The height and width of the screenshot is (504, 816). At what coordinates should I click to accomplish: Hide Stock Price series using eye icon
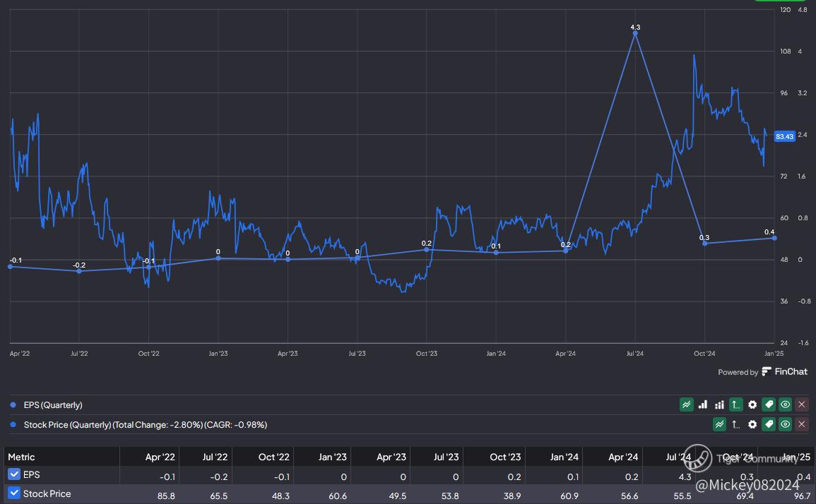tap(785, 424)
